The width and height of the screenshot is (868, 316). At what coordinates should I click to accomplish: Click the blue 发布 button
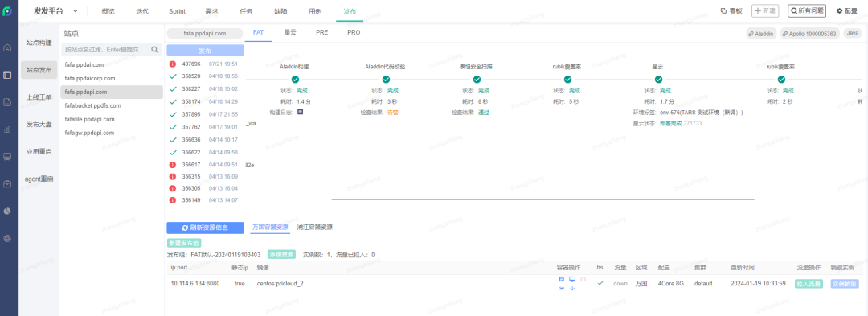pyautogui.click(x=205, y=51)
